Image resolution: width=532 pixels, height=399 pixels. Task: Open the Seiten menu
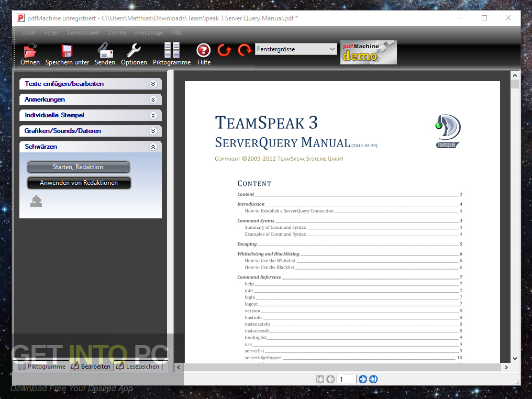click(x=51, y=32)
